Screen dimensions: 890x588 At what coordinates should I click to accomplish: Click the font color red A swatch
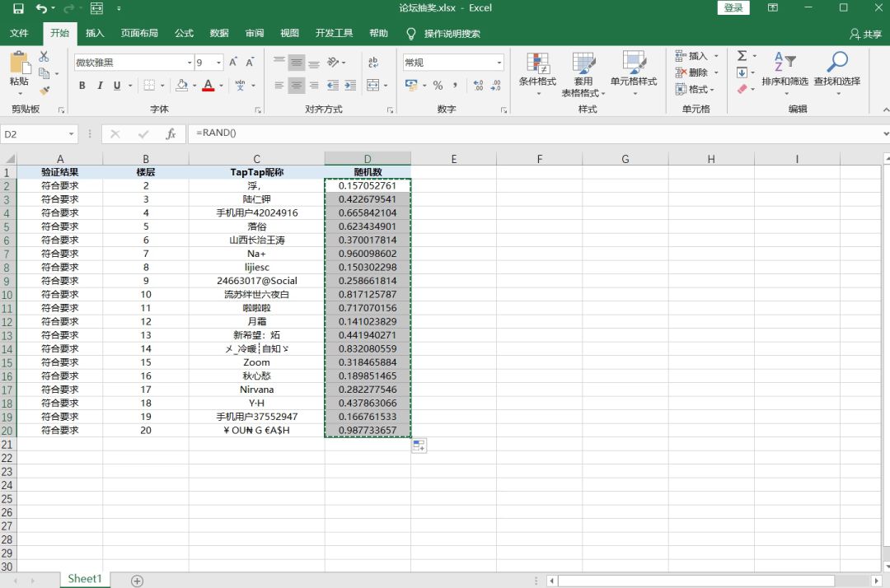(208, 85)
